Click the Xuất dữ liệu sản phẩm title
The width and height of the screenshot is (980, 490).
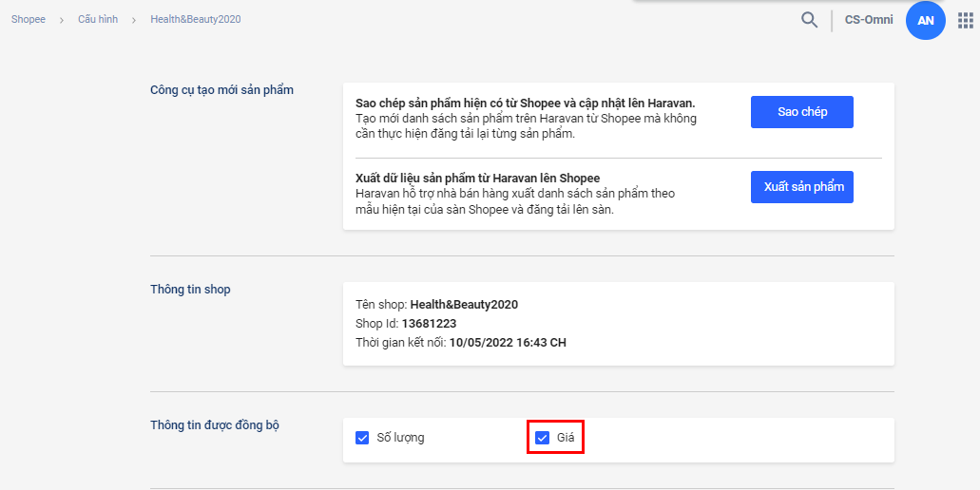pos(477,179)
